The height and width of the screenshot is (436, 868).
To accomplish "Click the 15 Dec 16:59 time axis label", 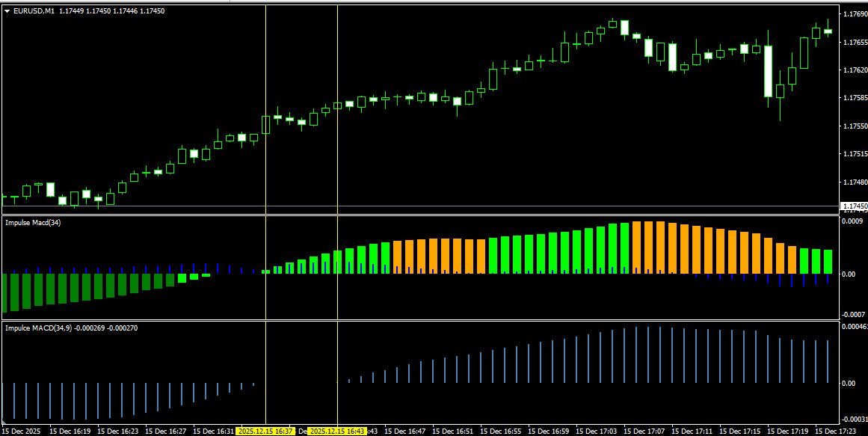I will pos(549,431).
